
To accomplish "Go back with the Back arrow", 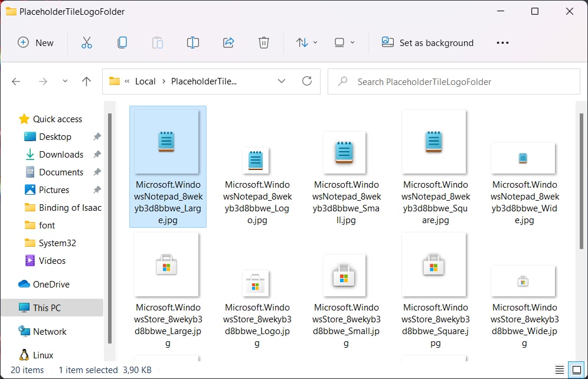I will [16, 81].
